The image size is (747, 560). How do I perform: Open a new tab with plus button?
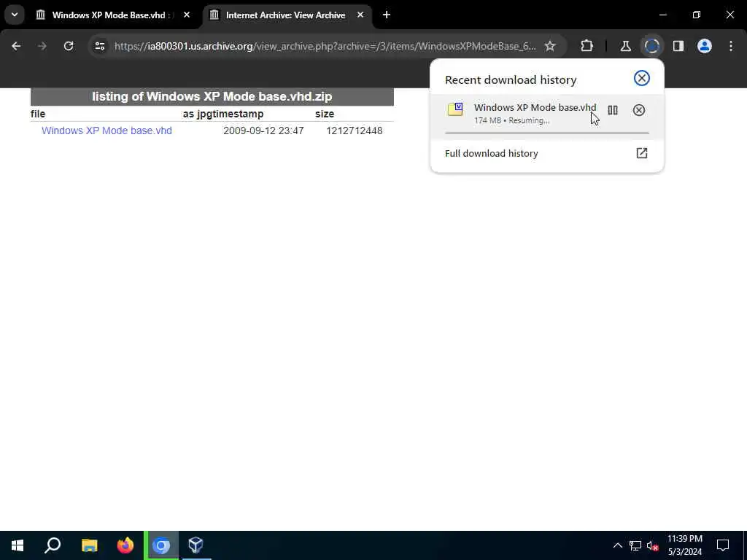point(387,15)
